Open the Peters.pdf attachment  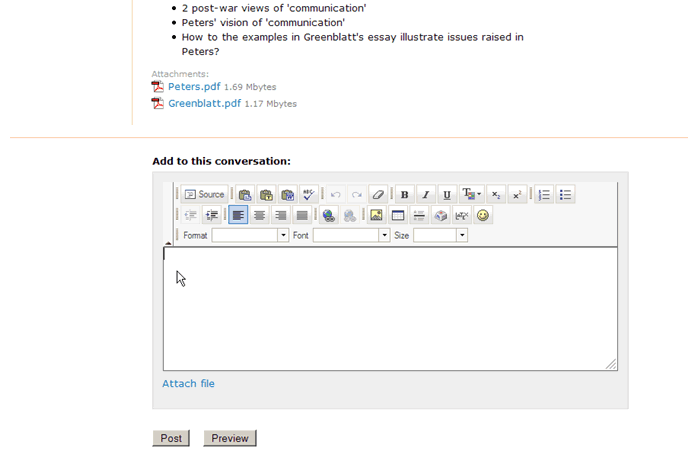tap(193, 87)
